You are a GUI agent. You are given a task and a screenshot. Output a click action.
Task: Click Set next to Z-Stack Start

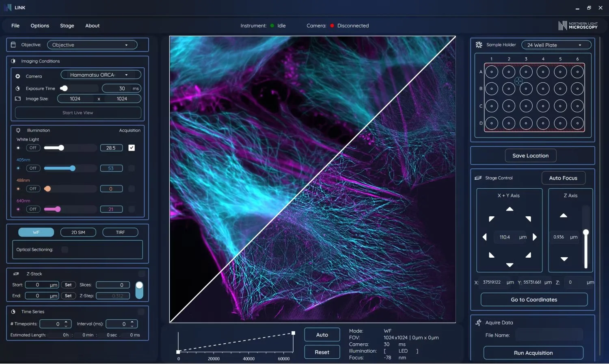(68, 285)
